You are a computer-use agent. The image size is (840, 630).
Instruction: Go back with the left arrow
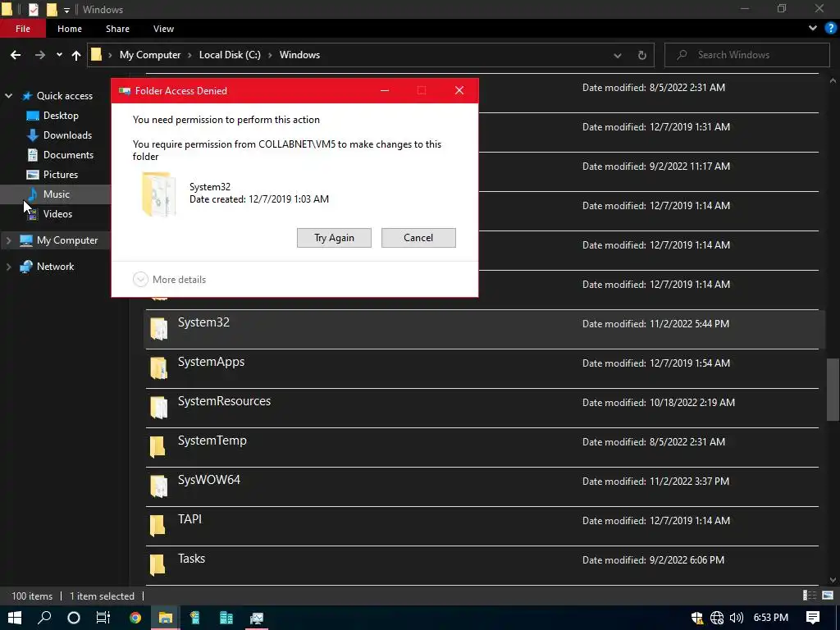[x=16, y=55]
